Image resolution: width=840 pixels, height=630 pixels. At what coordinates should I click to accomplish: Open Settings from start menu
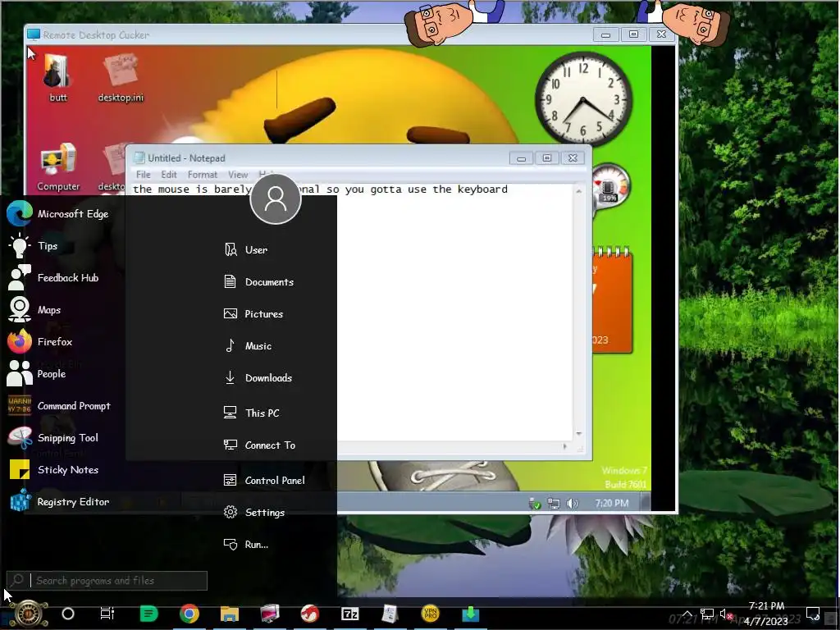(x=254, y=513)
